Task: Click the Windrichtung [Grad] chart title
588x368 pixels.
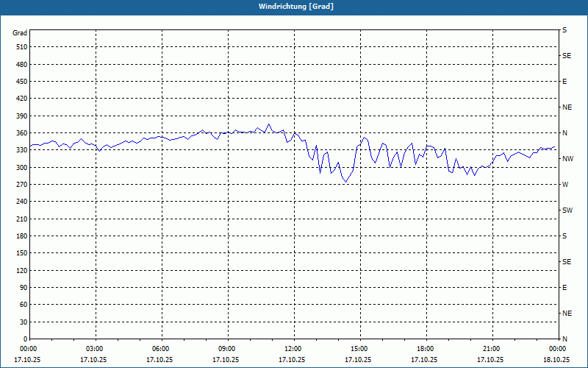Action: point(296,7)
